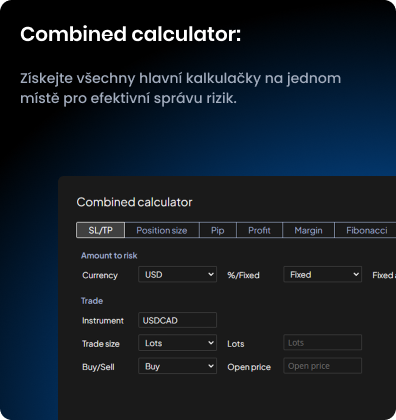Select the Pip calculator tab
This screenshot has height=420, width=396.
(x=218, y=230)
